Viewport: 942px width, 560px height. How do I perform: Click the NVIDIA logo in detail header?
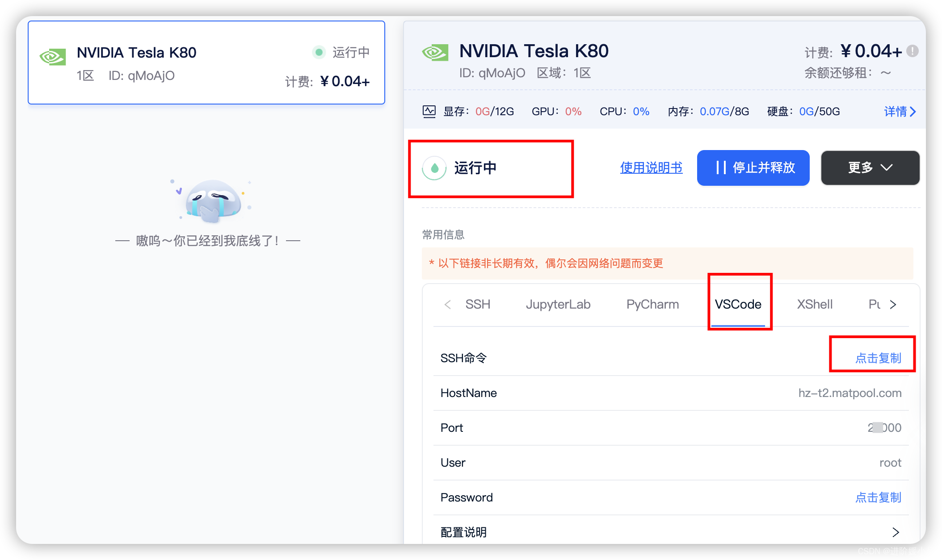435,53
